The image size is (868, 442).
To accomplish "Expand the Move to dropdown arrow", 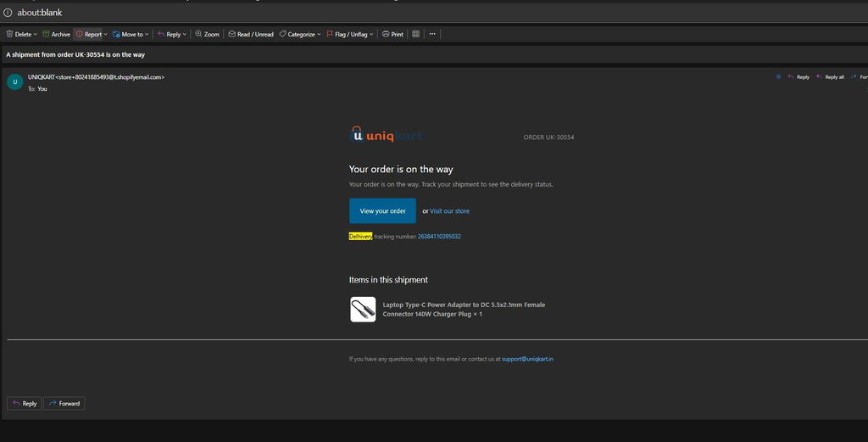I will (x=147, y=34).
